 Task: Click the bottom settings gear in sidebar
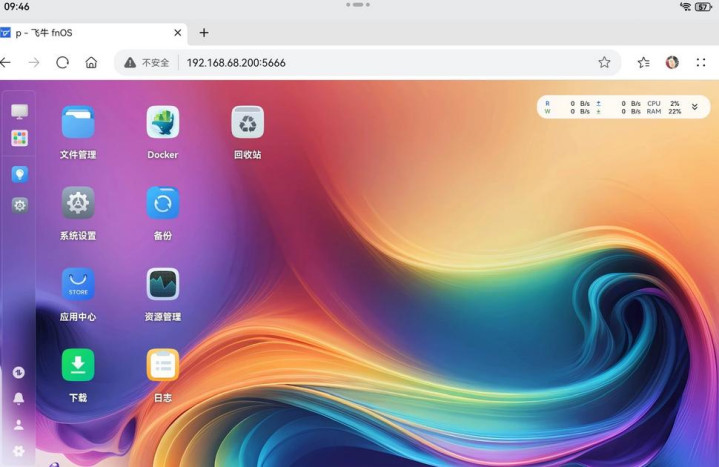click(x=19, y=451)
